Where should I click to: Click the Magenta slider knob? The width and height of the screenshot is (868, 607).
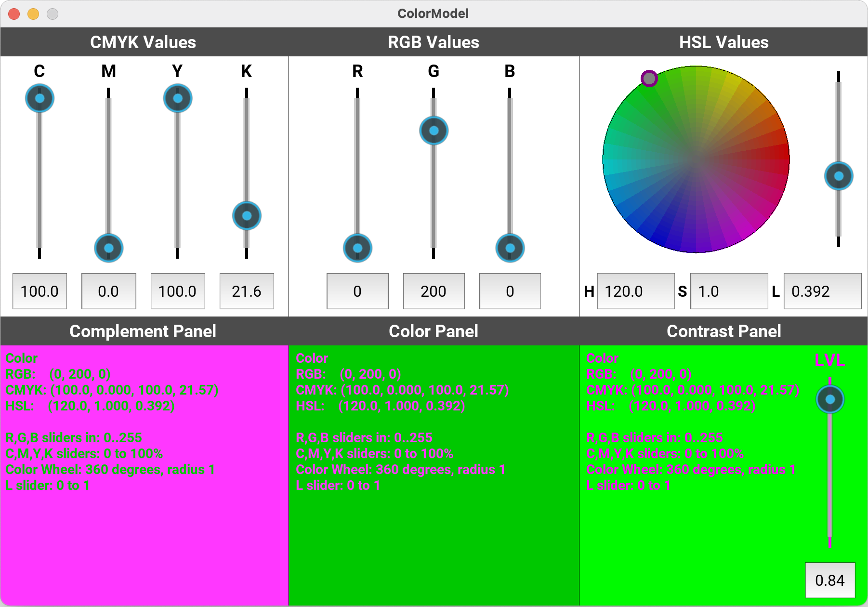pos(108,248)
